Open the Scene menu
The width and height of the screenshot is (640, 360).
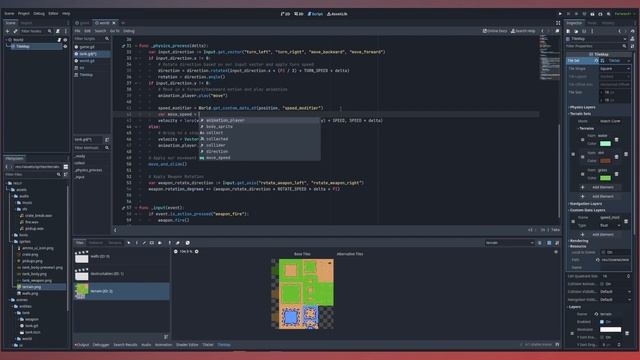pos(9,13)
